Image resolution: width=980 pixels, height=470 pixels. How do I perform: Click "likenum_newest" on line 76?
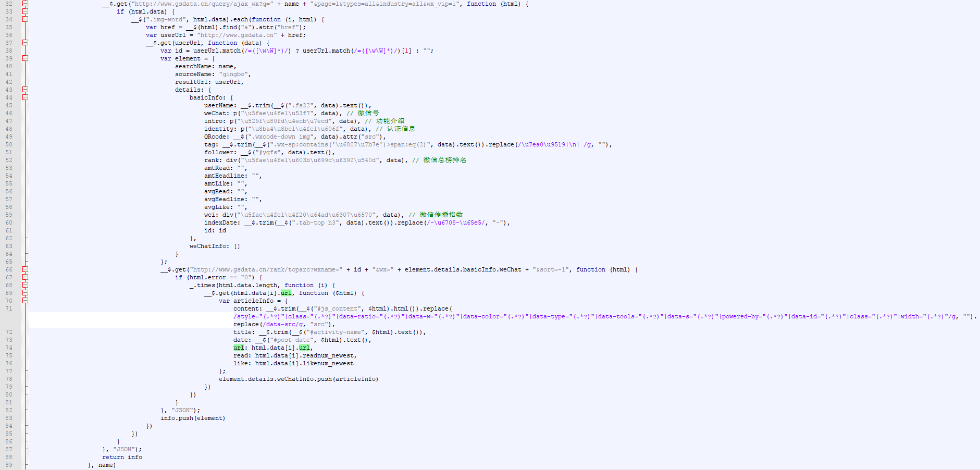coord(328,363)
